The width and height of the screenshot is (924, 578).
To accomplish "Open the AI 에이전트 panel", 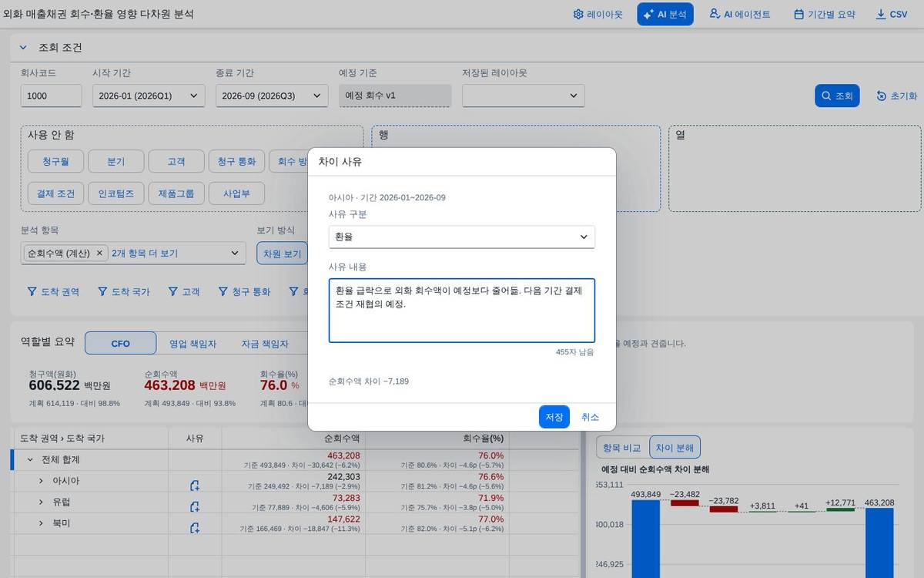I will 740,14.
